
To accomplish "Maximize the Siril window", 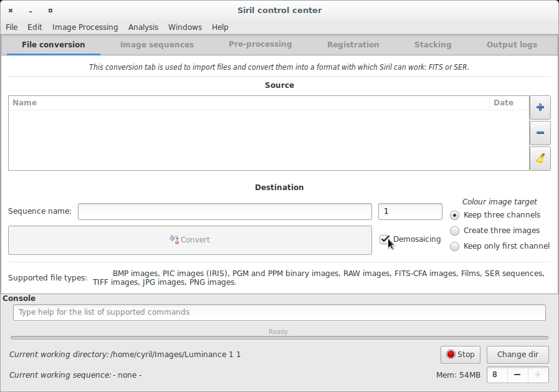I will click(x=50, y=11).
